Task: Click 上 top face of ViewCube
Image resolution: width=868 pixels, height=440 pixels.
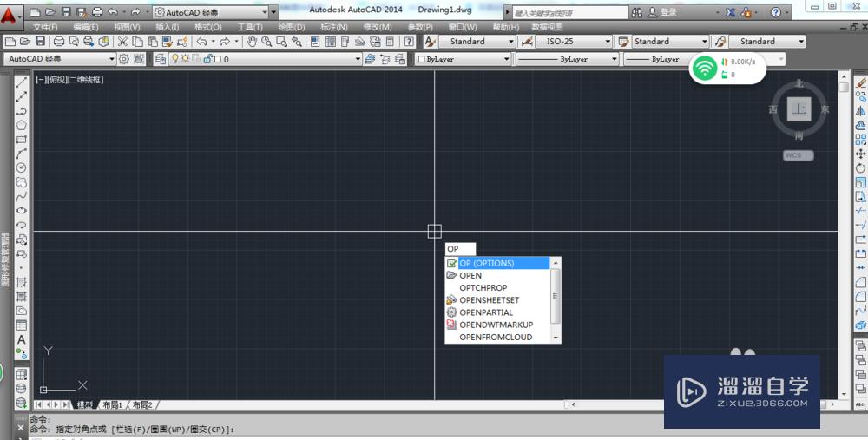Action: 799,109
